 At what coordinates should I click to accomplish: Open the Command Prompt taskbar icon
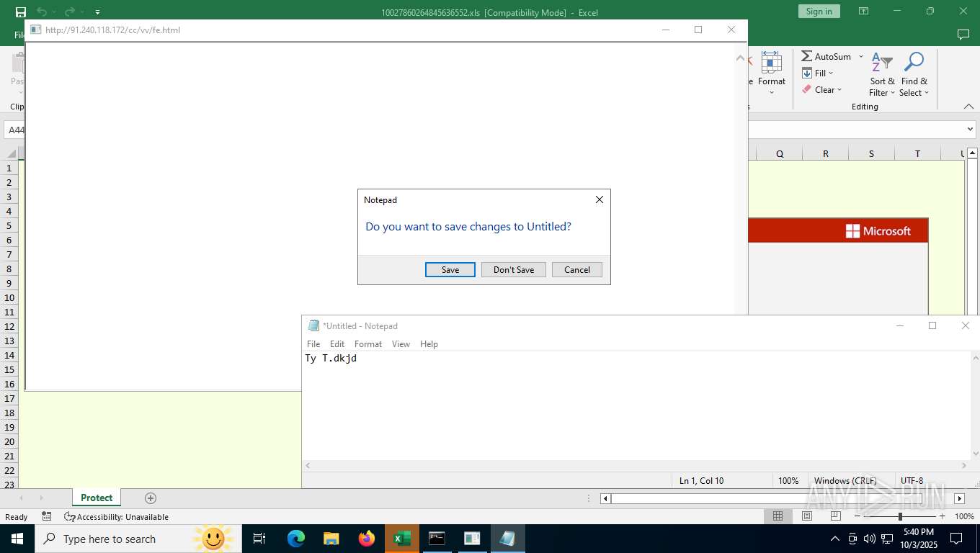(437, 539)
